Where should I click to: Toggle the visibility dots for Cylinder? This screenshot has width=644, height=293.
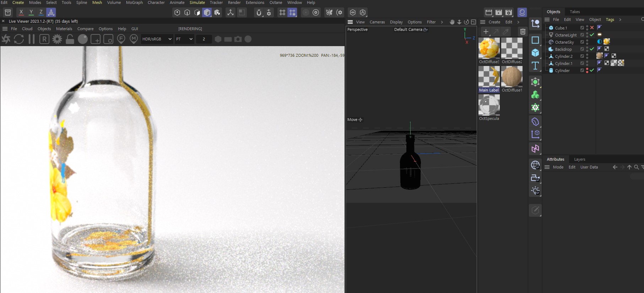587,70
